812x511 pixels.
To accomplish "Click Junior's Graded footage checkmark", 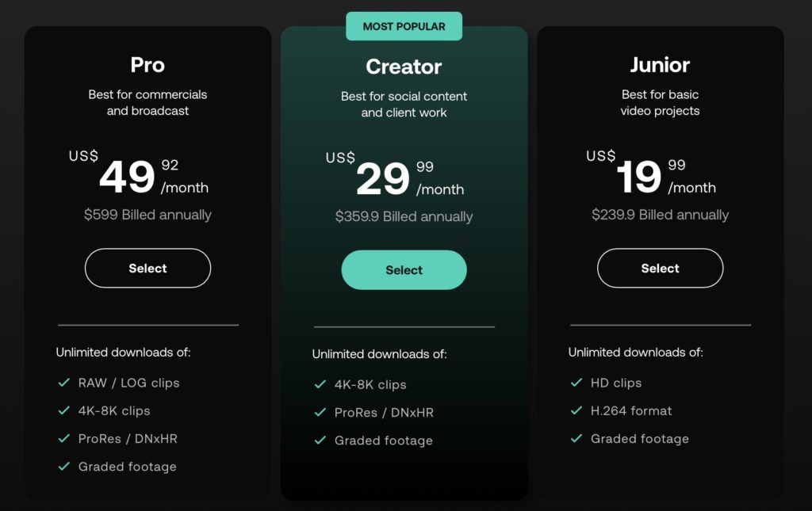I will 576,438.
